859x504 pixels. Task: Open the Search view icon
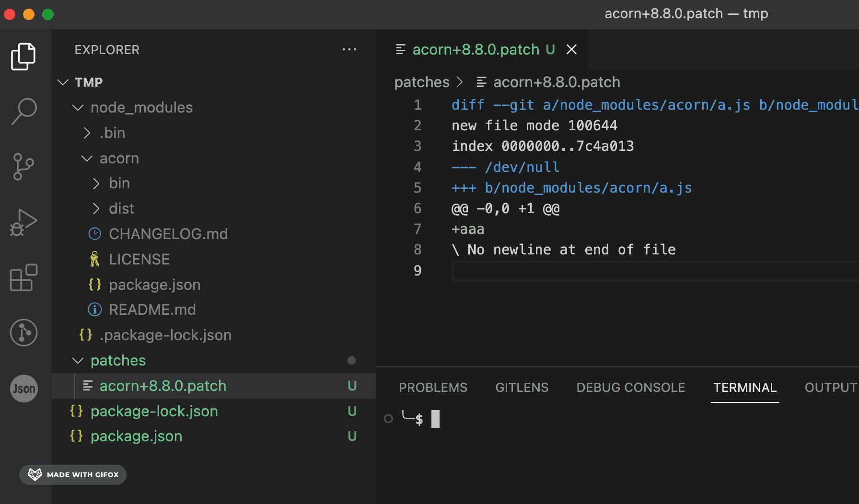pyautogui.click(x=23, y=111)
